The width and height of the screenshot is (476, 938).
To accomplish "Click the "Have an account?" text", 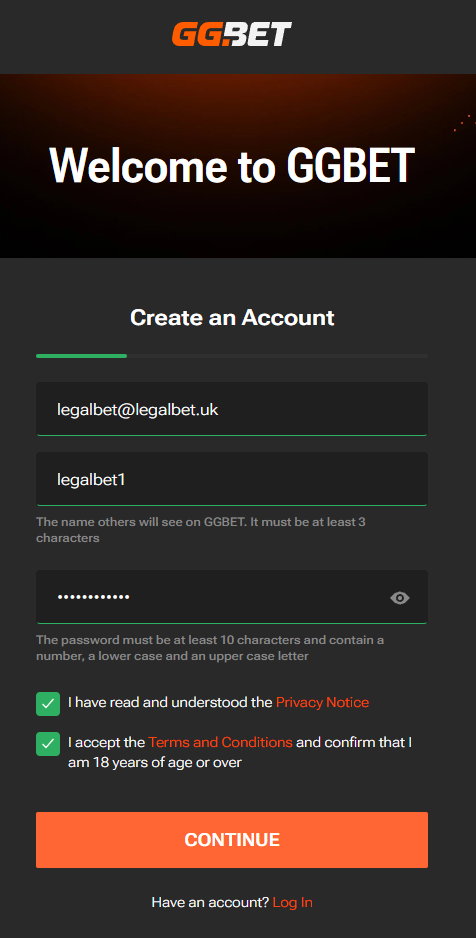I will tap(210, 902).
